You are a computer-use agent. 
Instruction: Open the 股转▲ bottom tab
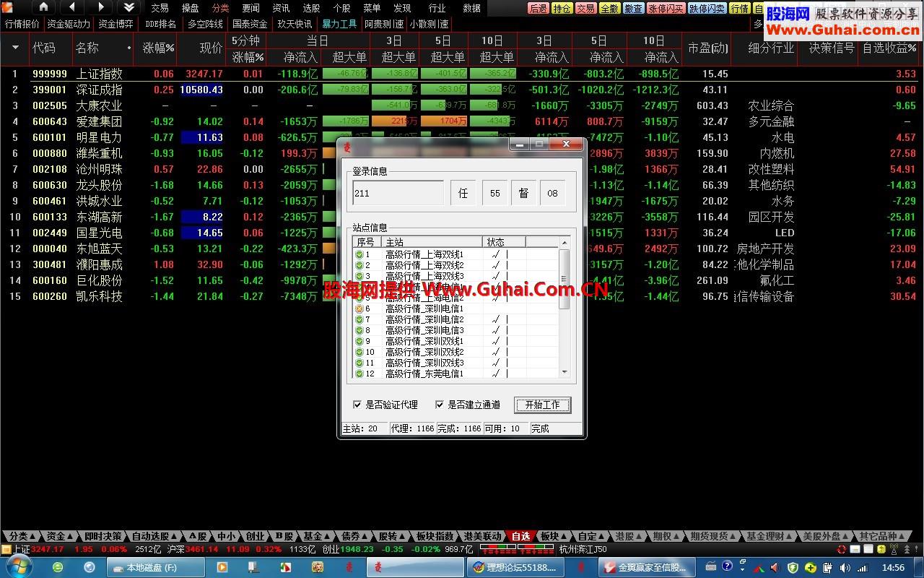391,536
